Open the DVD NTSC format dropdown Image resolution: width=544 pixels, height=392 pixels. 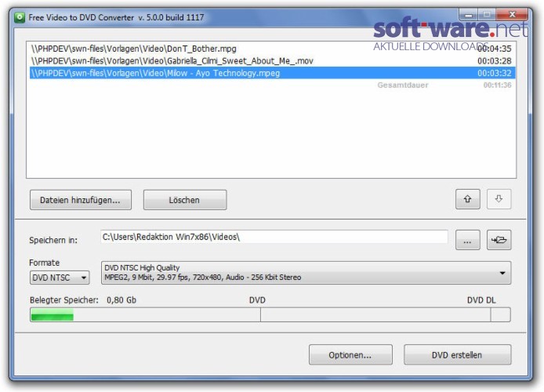[x=60, y=278]
